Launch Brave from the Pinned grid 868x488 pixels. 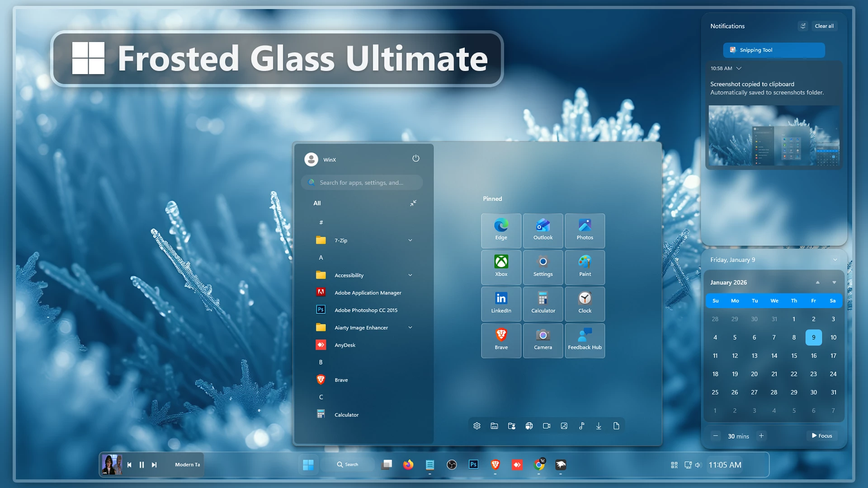501,340
